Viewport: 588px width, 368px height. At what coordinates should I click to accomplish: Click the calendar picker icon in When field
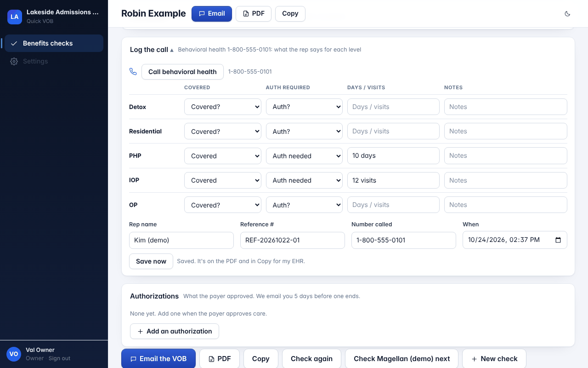coord(558,240)
